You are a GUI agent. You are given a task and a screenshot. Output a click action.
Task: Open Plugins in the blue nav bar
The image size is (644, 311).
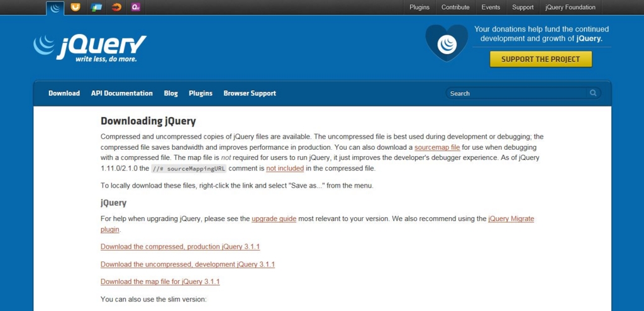point(201,93)
